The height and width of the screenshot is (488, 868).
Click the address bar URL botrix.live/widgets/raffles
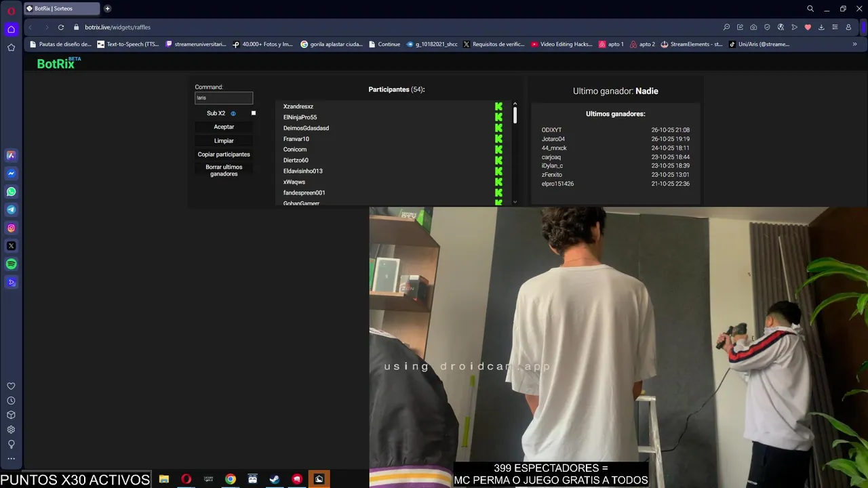tap(118, 27)
